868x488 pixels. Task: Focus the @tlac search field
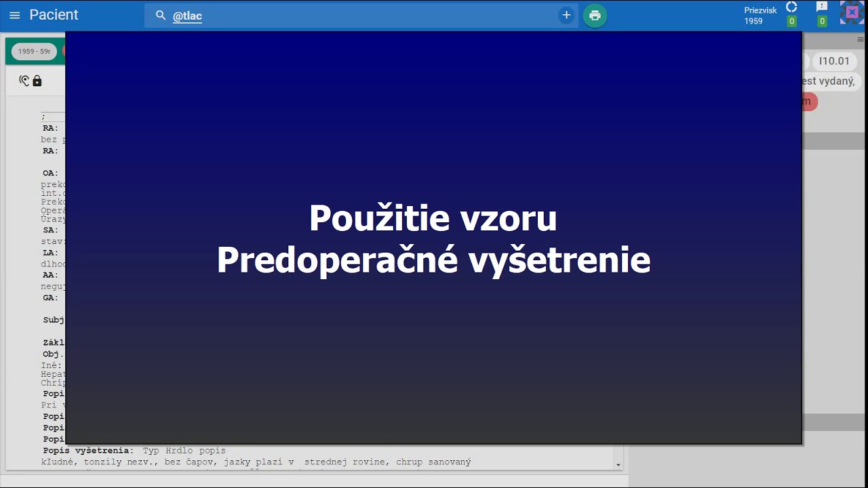point(361,15)
